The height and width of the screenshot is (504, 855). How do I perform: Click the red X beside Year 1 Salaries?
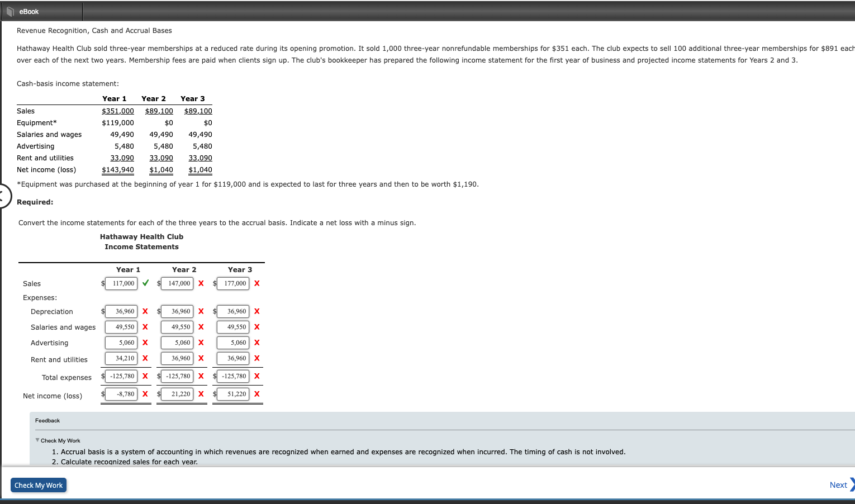pyautogui.click(x=145, y=327)
